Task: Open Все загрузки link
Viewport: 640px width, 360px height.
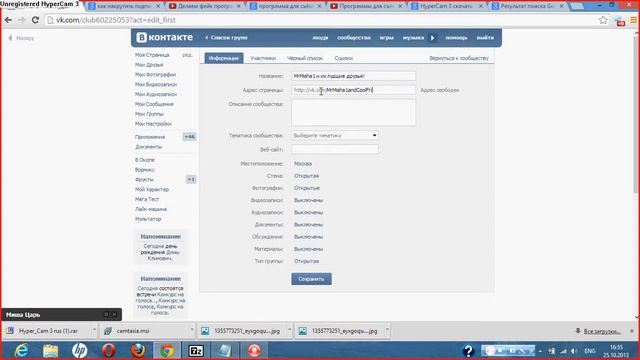Action: tap(602, 331)
